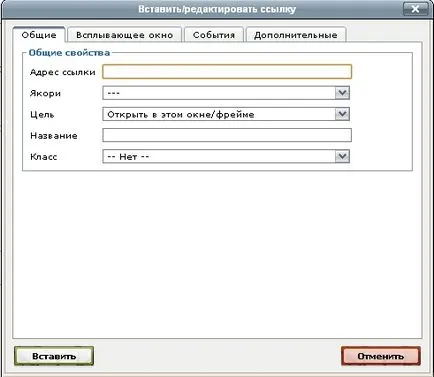
Task: Open the Всплывающее окно tab
Action: tap(124, 35)
